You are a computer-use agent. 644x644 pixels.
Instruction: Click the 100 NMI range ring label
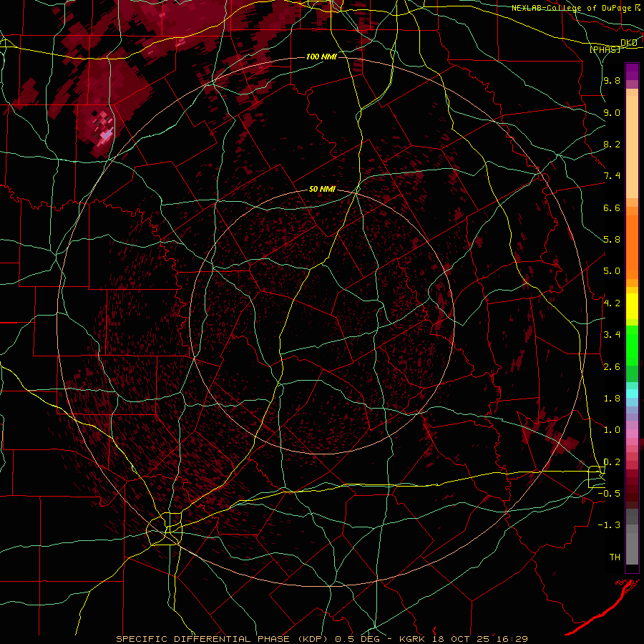click(x=321, y=57)
